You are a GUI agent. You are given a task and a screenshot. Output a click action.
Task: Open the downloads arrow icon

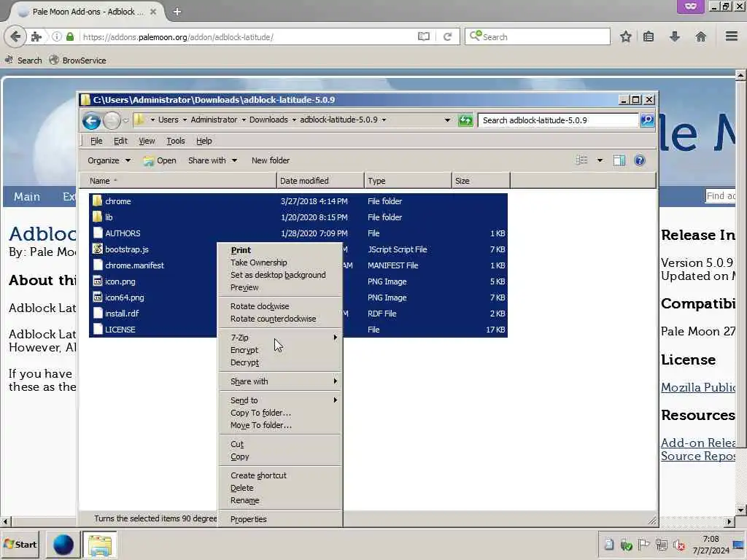tap(674, 36)
